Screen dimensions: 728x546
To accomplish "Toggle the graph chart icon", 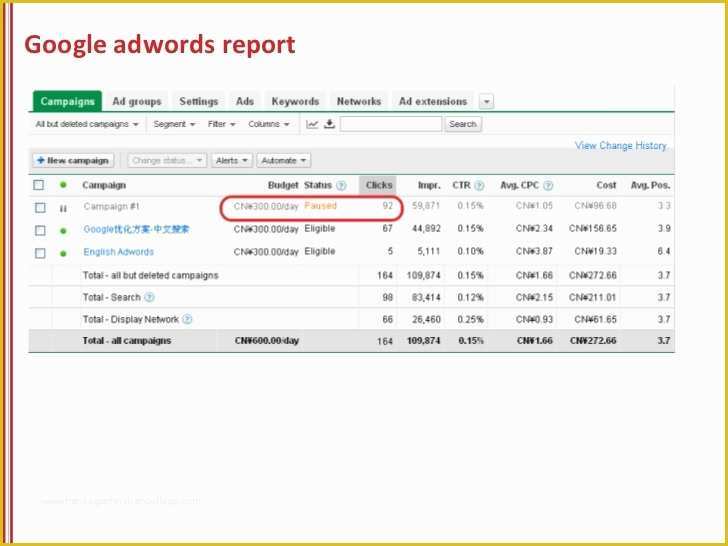I will click(312, 124).
